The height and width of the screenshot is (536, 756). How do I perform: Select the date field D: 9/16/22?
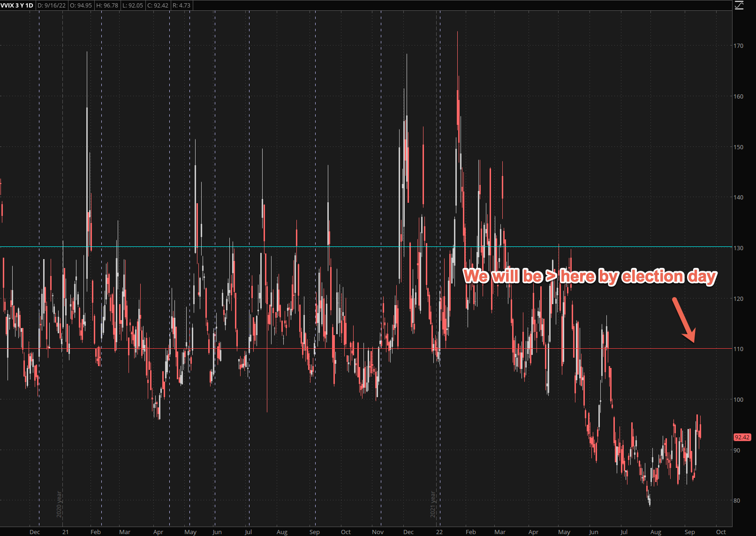coord(52,6)
